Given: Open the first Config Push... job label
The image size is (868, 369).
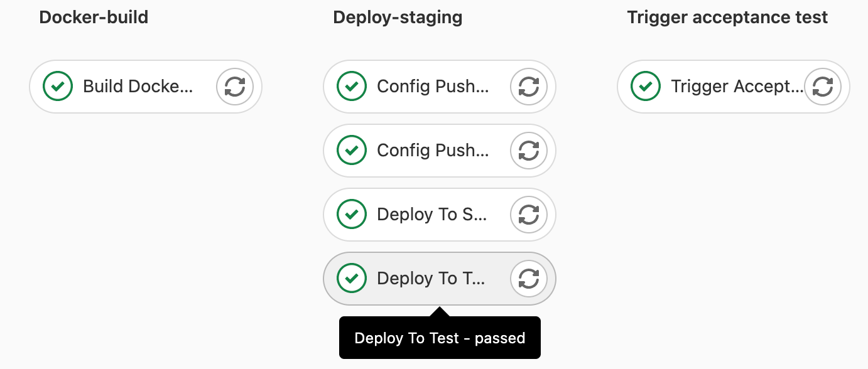Looking at the screenshot, I should (x=433, y=87).
